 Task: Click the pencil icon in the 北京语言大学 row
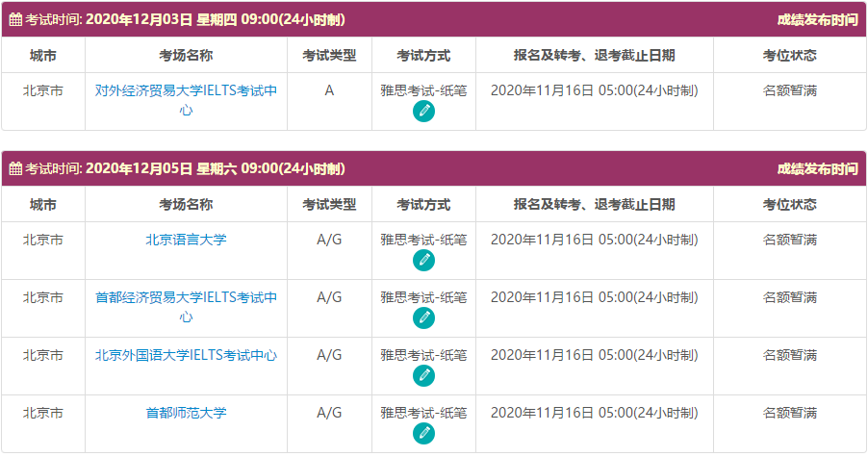pyautogui.click(x=423, y=260)
